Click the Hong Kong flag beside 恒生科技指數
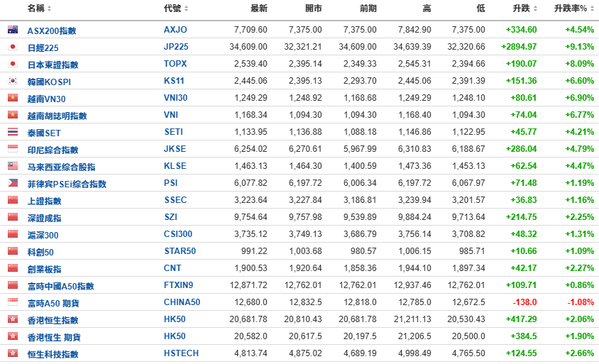 point(12,353)
